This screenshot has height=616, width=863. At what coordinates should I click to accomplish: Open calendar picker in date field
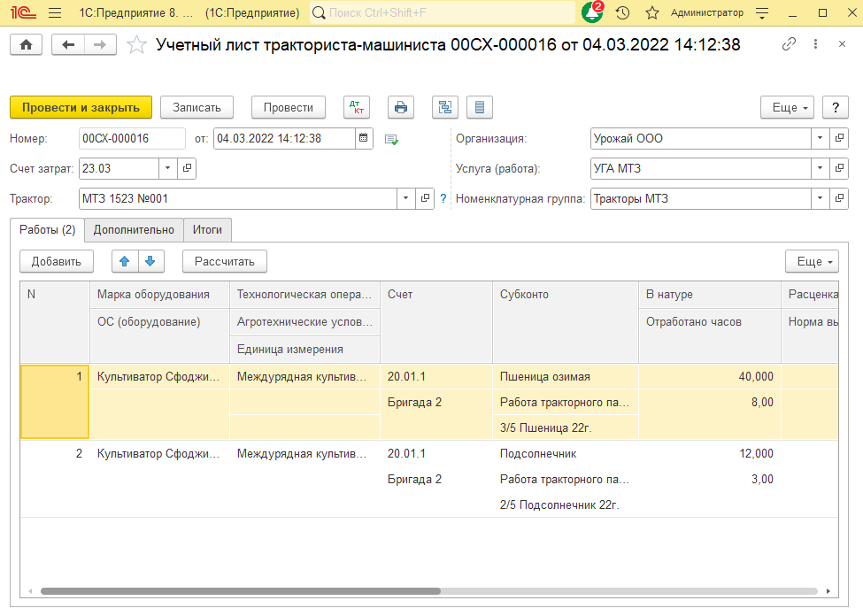[x=364, y=139]
